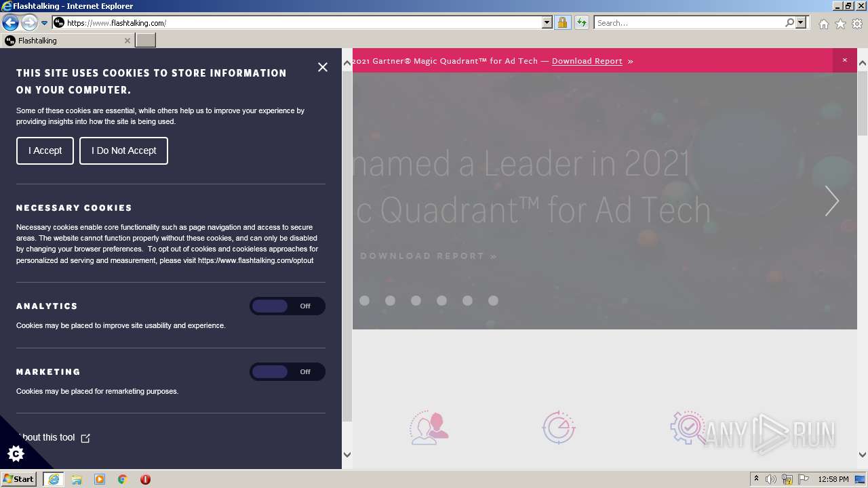The image size is (868, 488).
Task: Select the Flashtalking tab
Action: 66,41
